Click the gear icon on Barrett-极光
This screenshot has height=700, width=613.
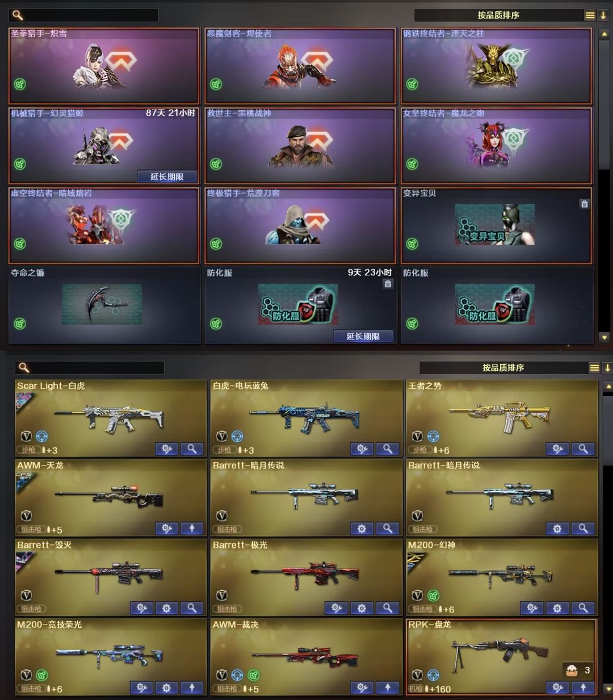tap(362, 608)
